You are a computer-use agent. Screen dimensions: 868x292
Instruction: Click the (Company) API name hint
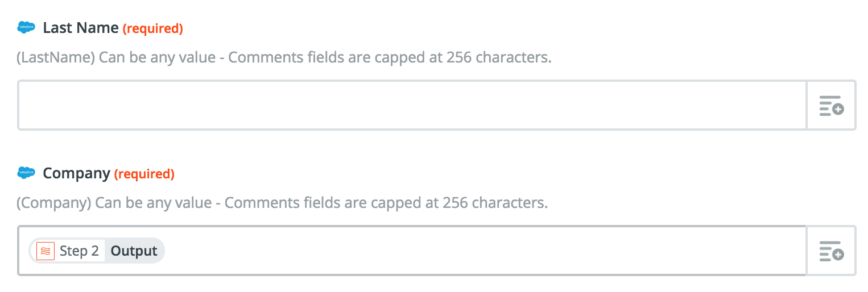pos(54,203)
